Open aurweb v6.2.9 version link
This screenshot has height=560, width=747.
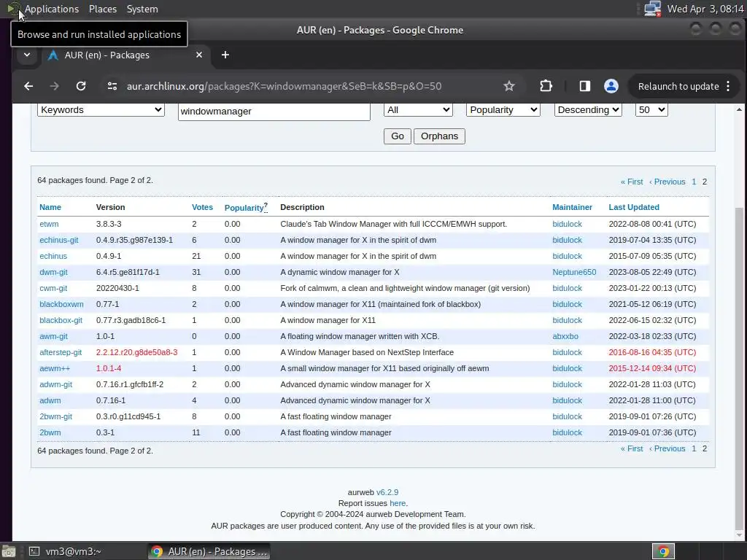point(387,492)
